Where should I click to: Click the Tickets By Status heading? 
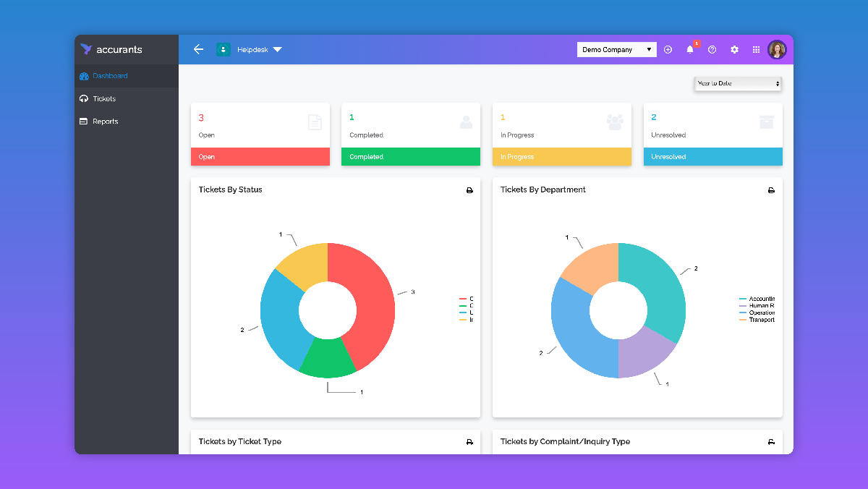[231, 190]
